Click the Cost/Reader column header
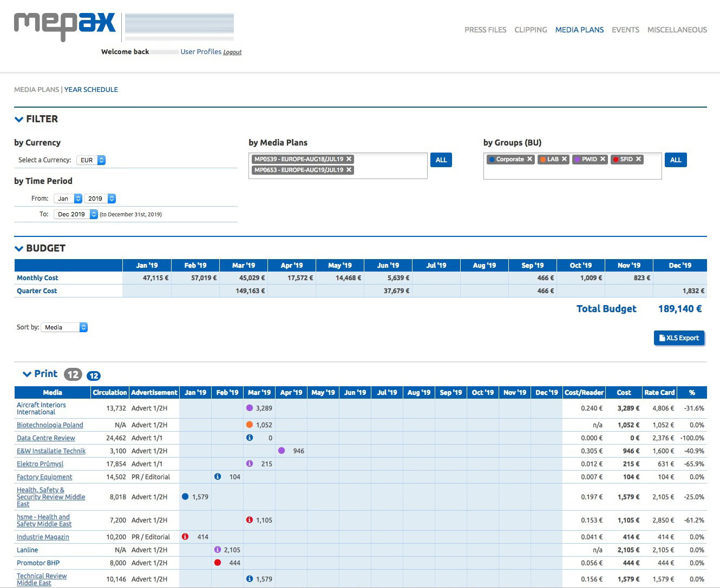The height and width of the screenshot is (588, 720). 584,393
